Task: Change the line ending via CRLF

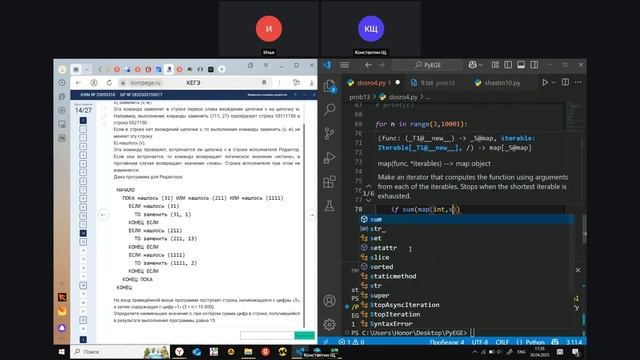Action: [x=502, y=342]
